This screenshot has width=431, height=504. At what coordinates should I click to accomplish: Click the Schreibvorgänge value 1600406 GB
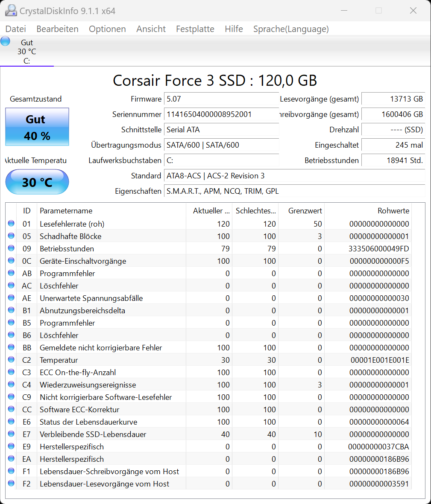tap(393, 114)
